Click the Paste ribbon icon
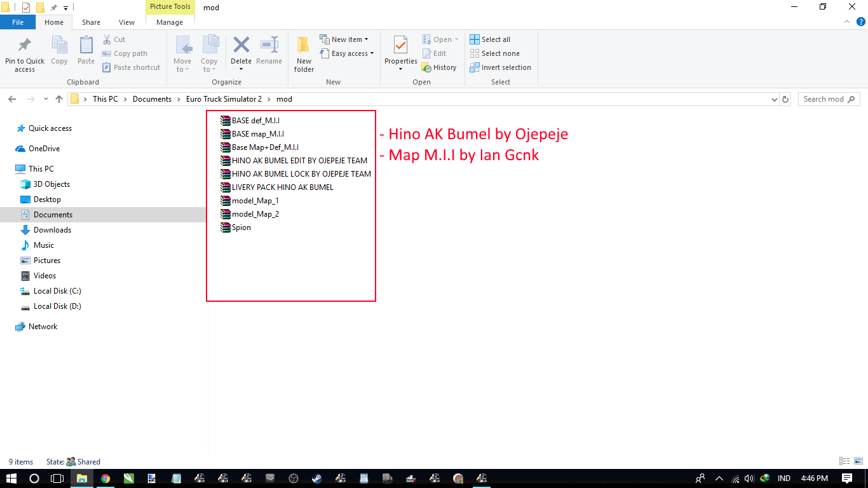Screen dimensions: 868x488 [86, 46]
